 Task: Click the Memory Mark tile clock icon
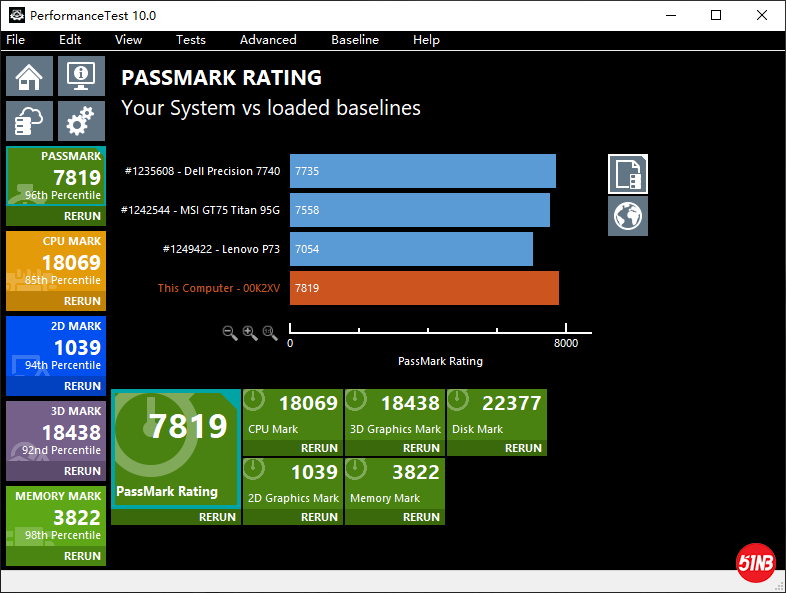(x=356, y=469)
